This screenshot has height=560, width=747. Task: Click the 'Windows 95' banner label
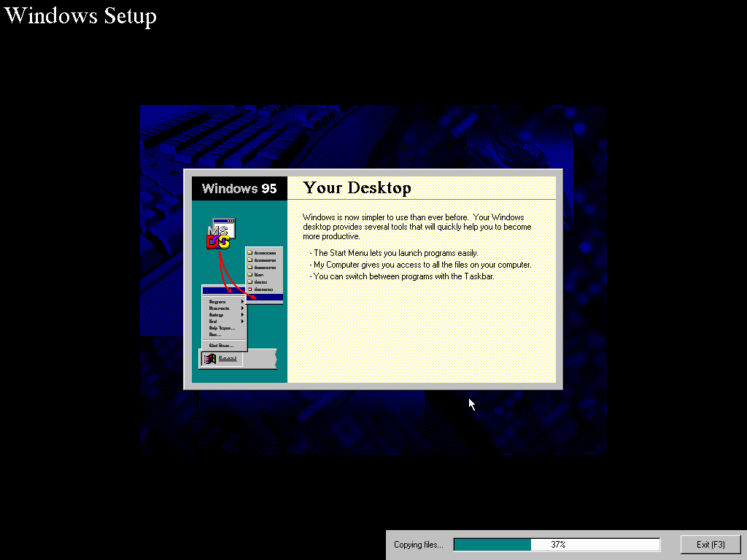[x=239, y=189]
